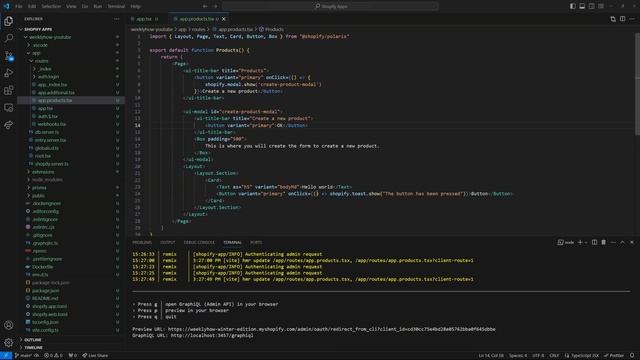Expand the TIMELINE section
Viewport: 640px width, 360px height.
(33, 348)
